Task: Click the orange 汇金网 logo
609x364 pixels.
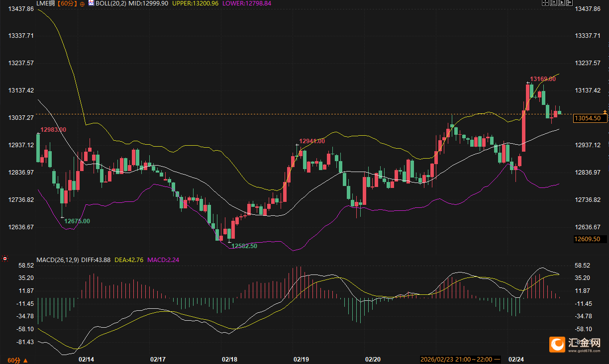Action: tap(557, 344)
